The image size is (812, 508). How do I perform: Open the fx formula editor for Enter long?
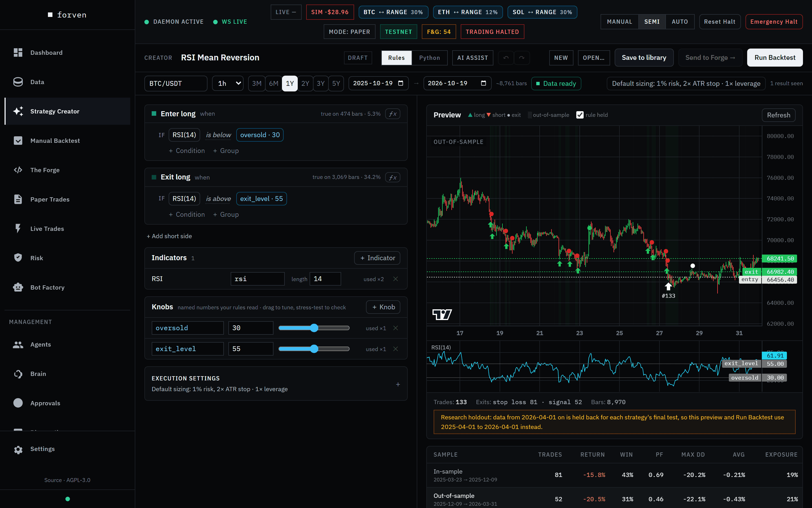[392, 114]
